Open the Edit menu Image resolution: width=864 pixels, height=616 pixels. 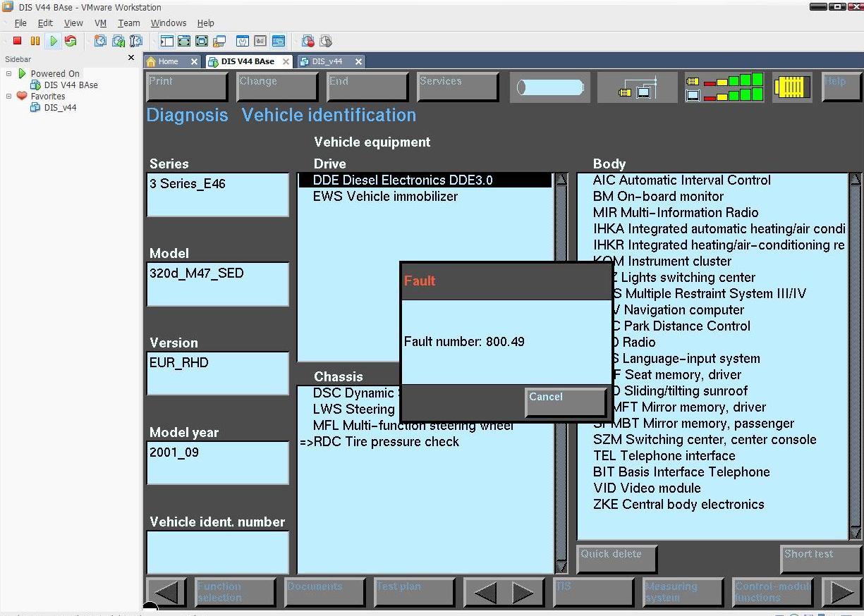45,23
